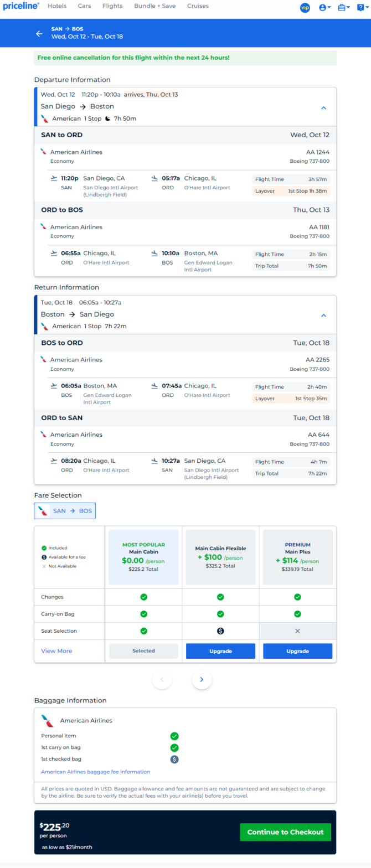Upgrade to Main Cabin Flexible fare

(220, 651)
